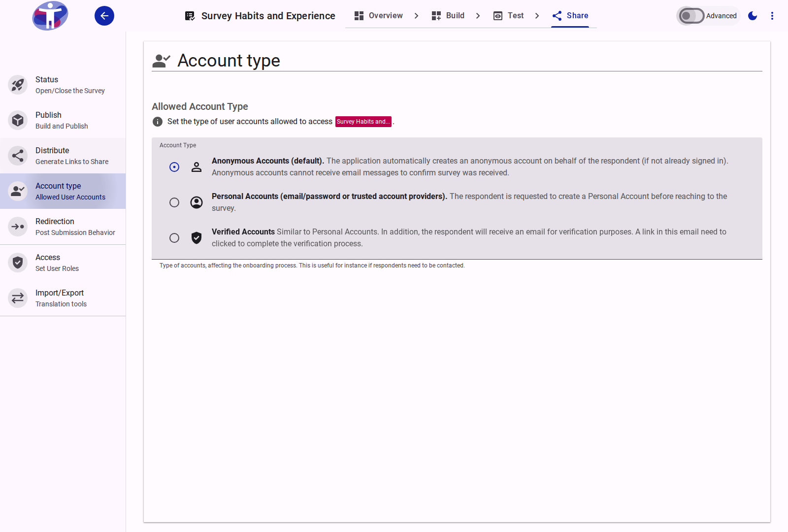Open the Build tab

tap(448, 16)
